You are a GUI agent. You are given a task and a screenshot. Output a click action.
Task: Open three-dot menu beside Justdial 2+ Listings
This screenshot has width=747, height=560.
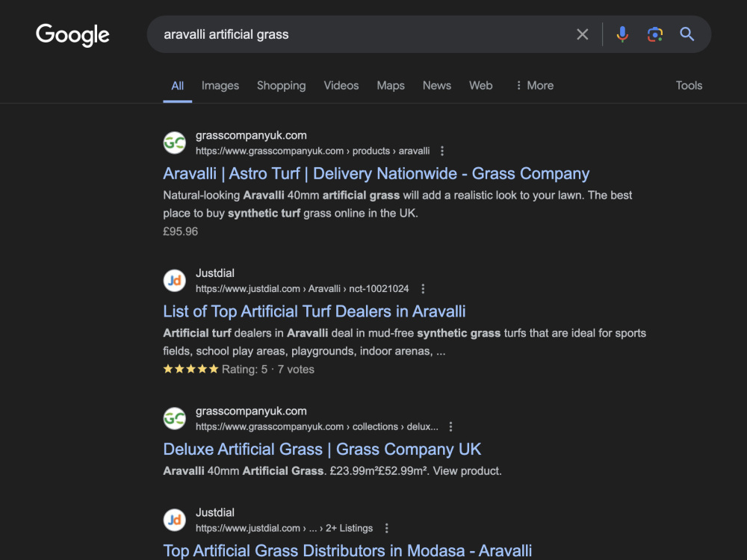tap(386, 528)
